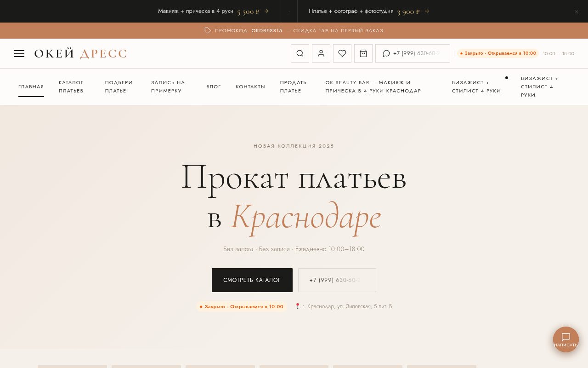588x368 pixels.
Task: Click the Закрыто status badge under the catalog button
Action: (242, 306)
